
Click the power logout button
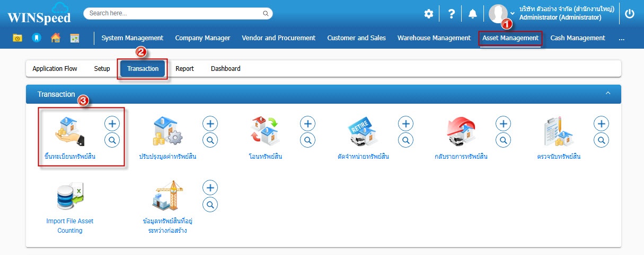click(x=630, y=14)
